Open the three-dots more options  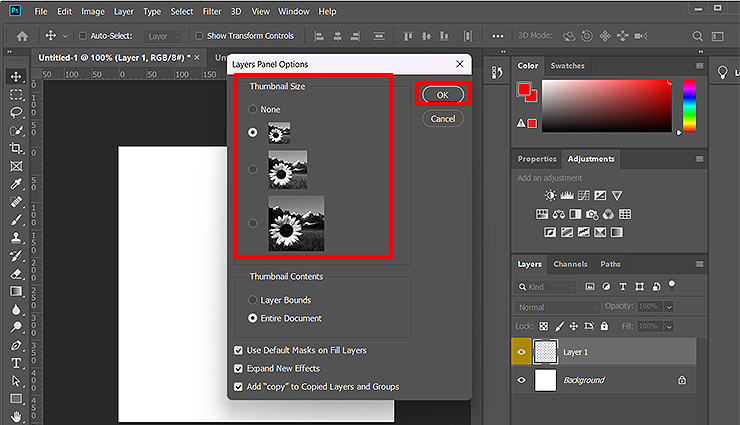pyautogui.click(x=497, y=36)
